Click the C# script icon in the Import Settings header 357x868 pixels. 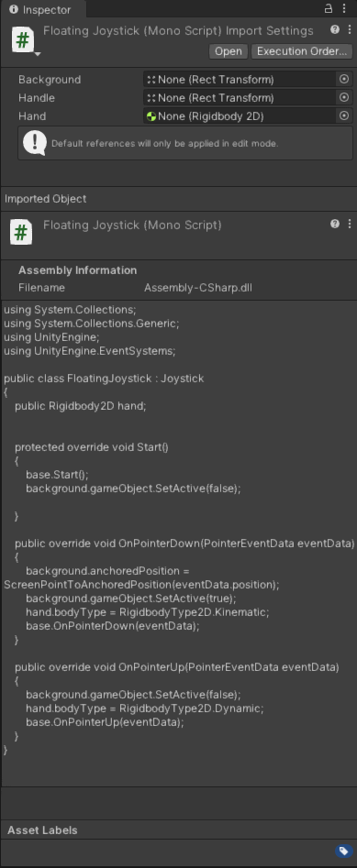(23, 39)
